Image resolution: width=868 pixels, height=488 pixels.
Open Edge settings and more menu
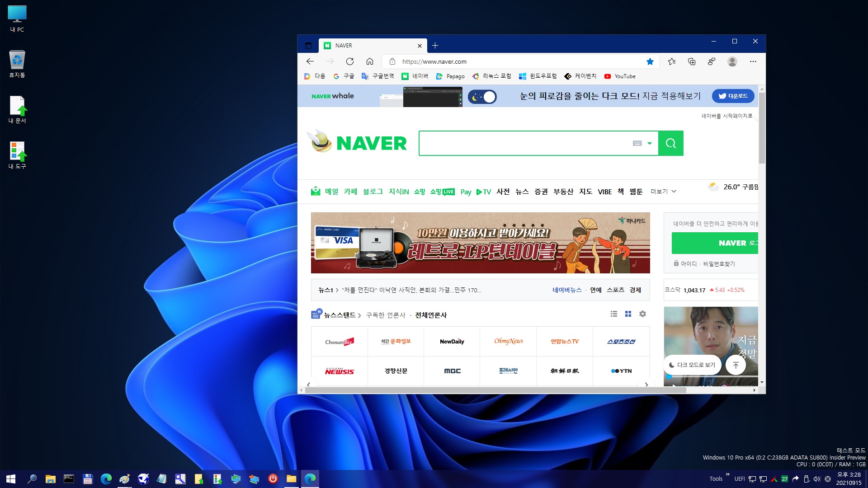[753, 61]
